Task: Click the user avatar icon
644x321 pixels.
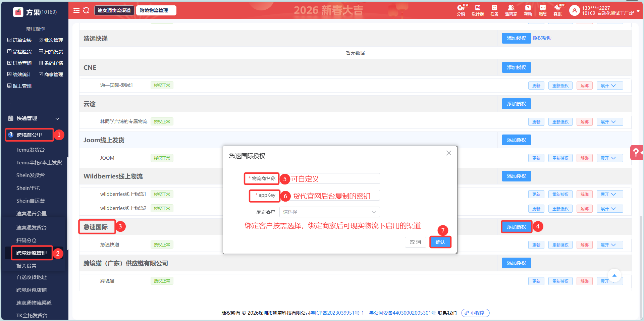Action: point(575,11)
